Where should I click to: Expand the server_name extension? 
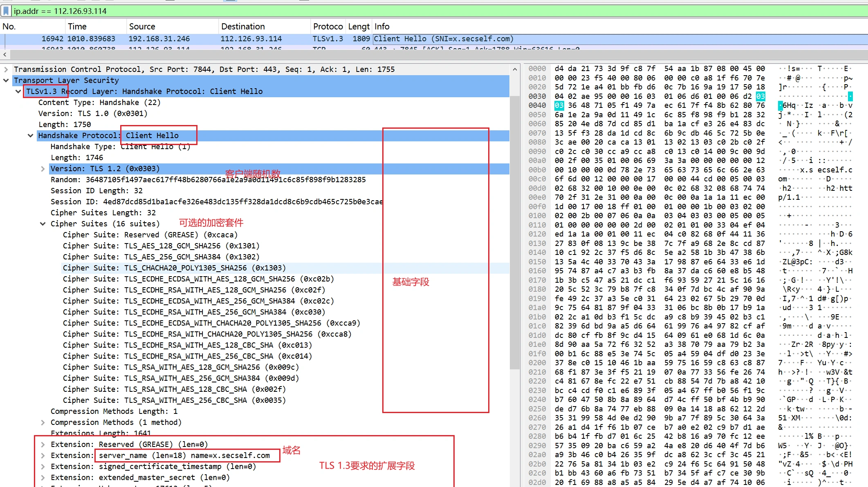[x=43, y=456]
